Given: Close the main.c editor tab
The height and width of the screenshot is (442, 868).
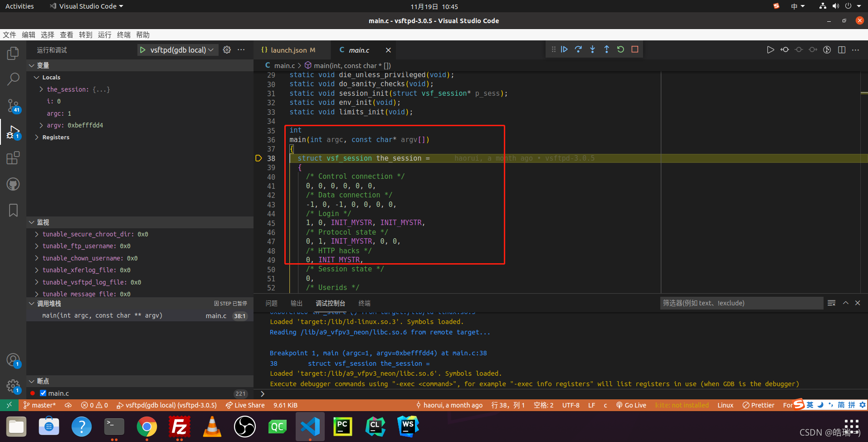Looking at the screenshot, I should pos(388,50).
